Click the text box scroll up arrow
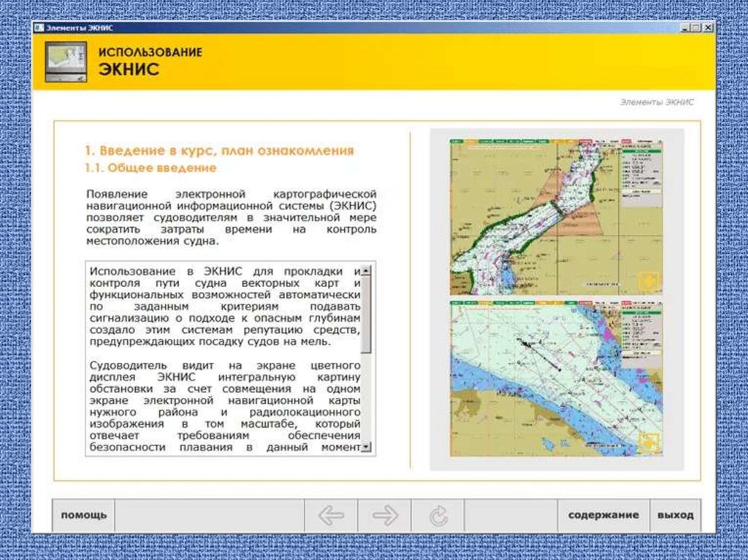 [x=366, y=271]
